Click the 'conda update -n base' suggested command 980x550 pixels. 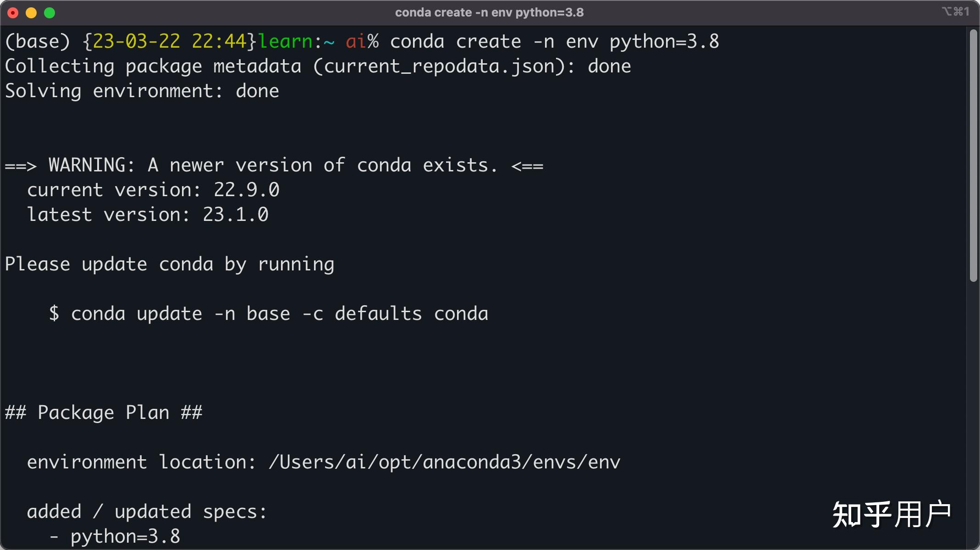pyautogui.click(x=279, y=314)
